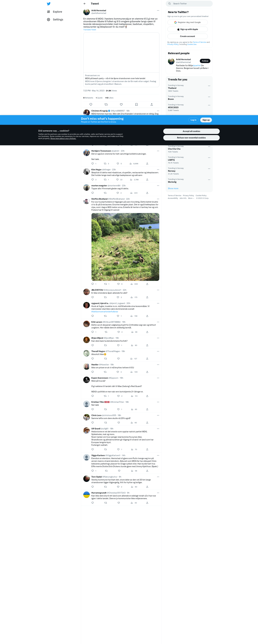Like Kim Heger's reply
This screenshot has width=258, height=644.
(x=117, y=180)
